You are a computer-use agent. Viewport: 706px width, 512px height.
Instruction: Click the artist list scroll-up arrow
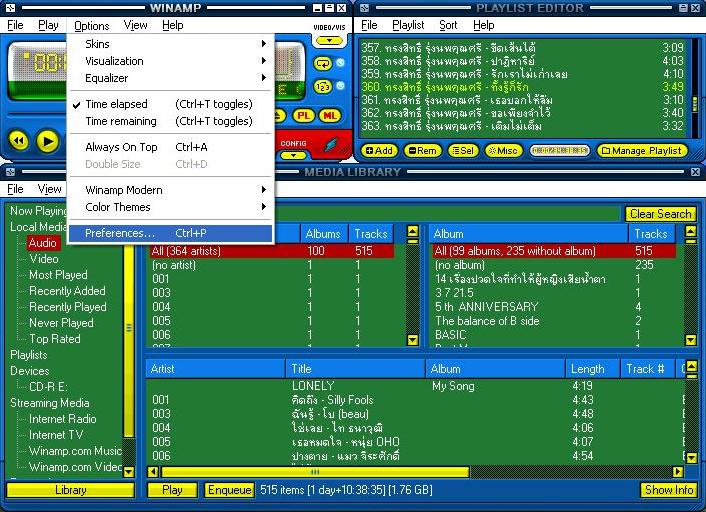pyautogui.click(x=412, y=231)
